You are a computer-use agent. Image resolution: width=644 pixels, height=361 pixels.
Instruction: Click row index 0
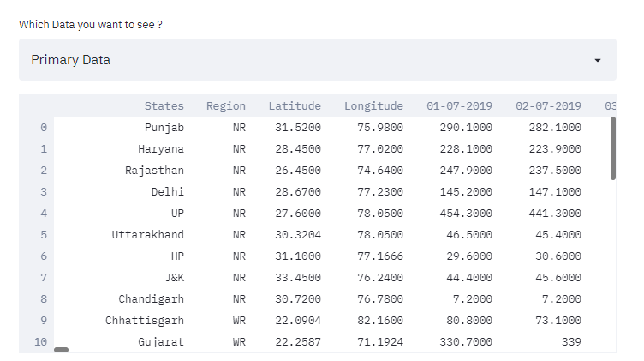[44, 128]
